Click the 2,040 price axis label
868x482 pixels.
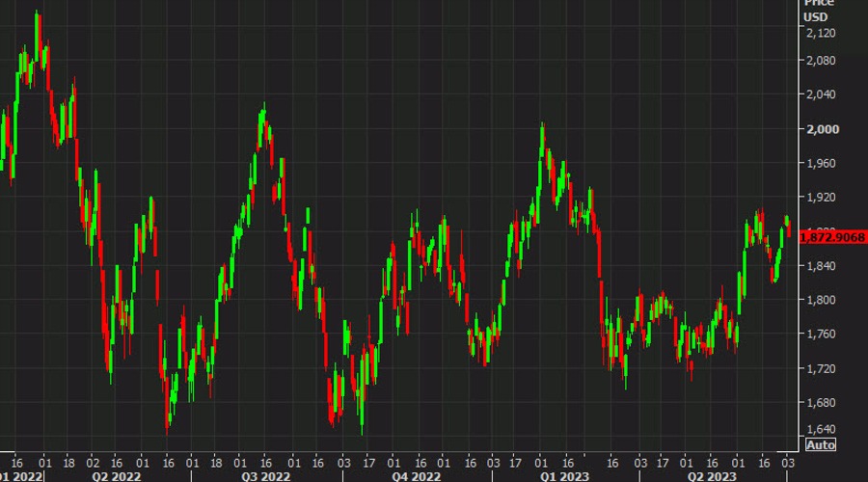coord(821,94)
